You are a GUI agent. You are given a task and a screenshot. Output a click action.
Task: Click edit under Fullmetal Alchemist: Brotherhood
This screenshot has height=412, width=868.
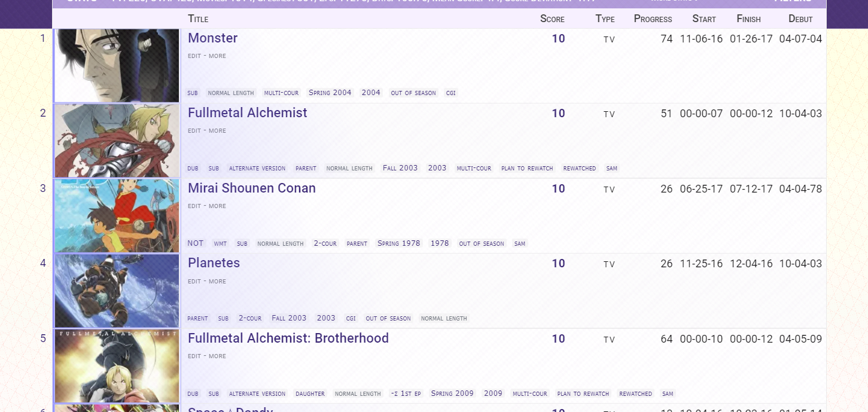coord(194,356)
